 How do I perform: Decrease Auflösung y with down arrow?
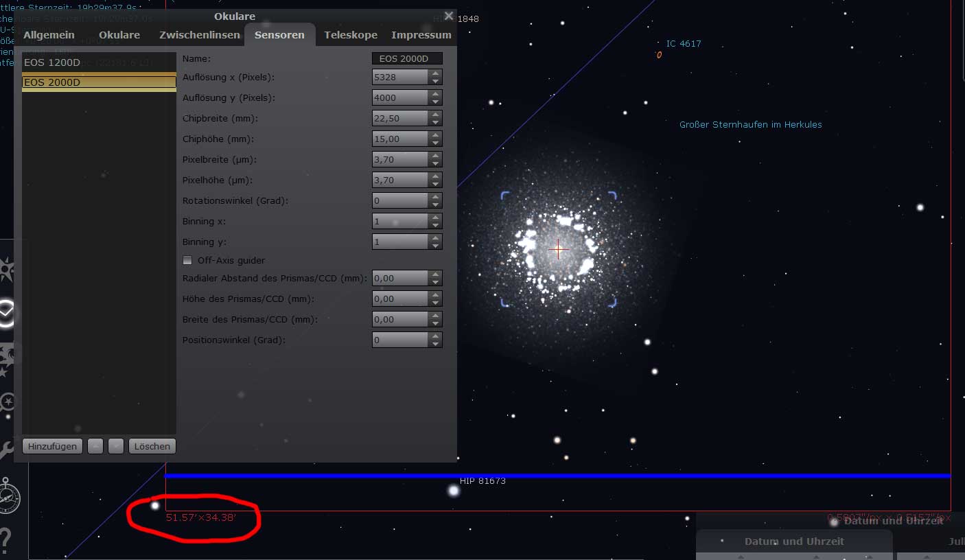[435, 102]
